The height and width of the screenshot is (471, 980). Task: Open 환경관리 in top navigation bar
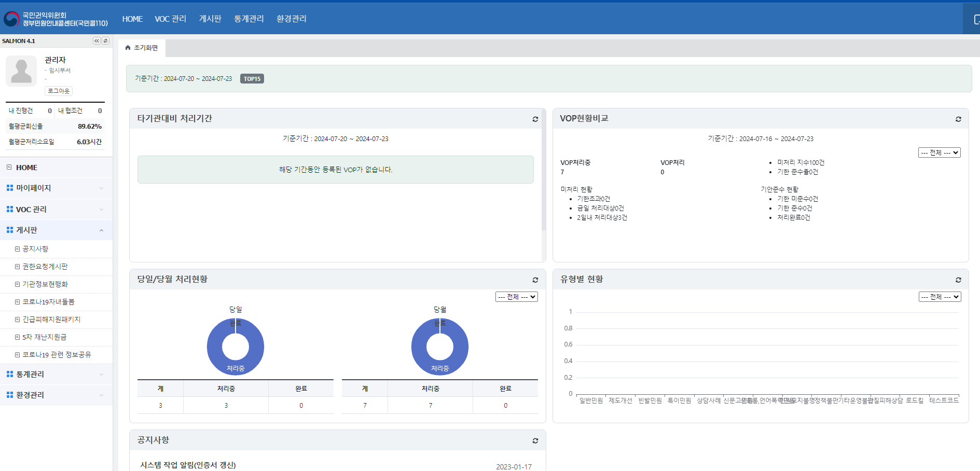(x=291, y=19)
